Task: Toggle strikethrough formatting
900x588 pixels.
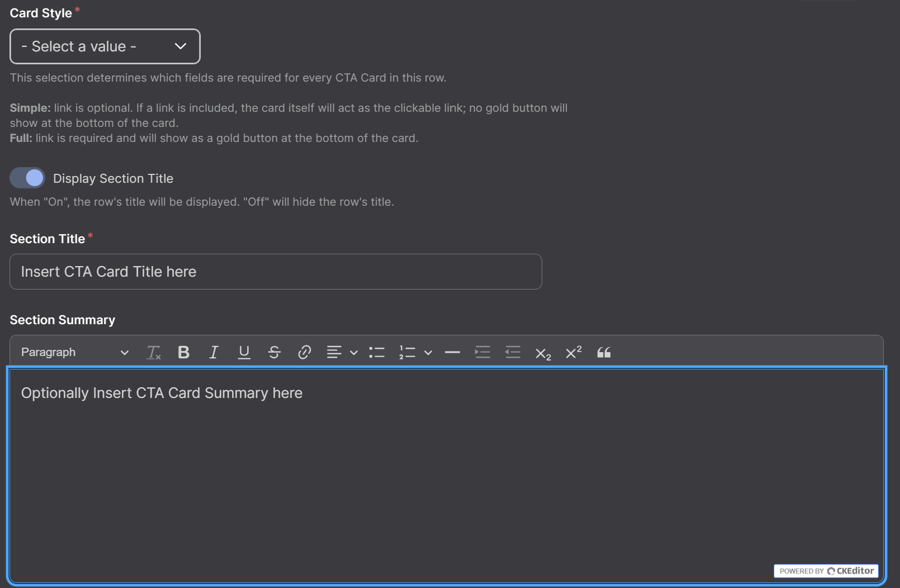Action: pos(274,352)
